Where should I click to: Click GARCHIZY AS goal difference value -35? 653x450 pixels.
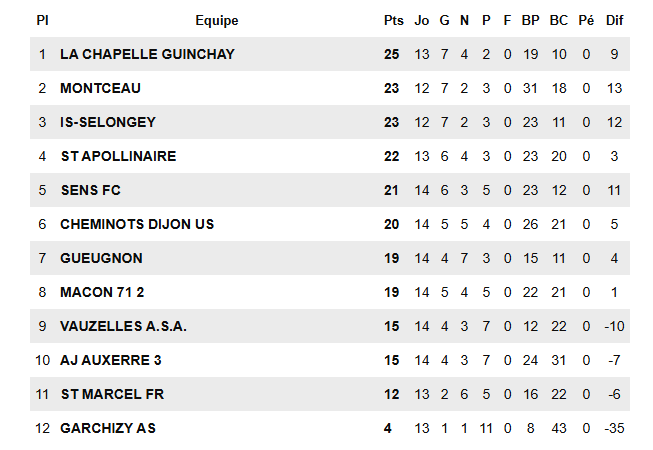pyautogui.click(x=614, y=428)
